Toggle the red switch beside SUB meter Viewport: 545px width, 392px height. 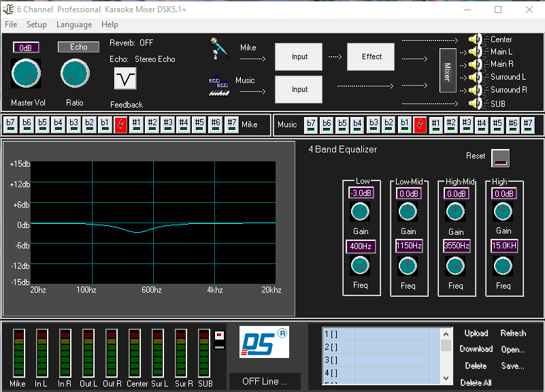(219, 340)
